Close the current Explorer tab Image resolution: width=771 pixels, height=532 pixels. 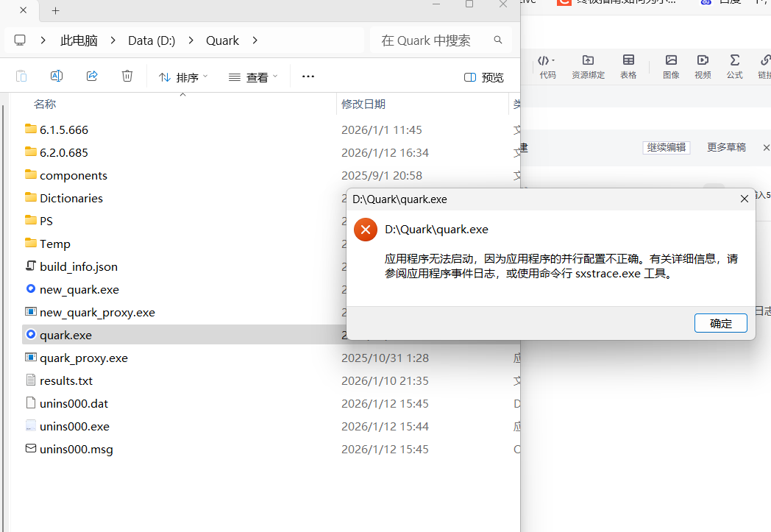coord(23,10)
